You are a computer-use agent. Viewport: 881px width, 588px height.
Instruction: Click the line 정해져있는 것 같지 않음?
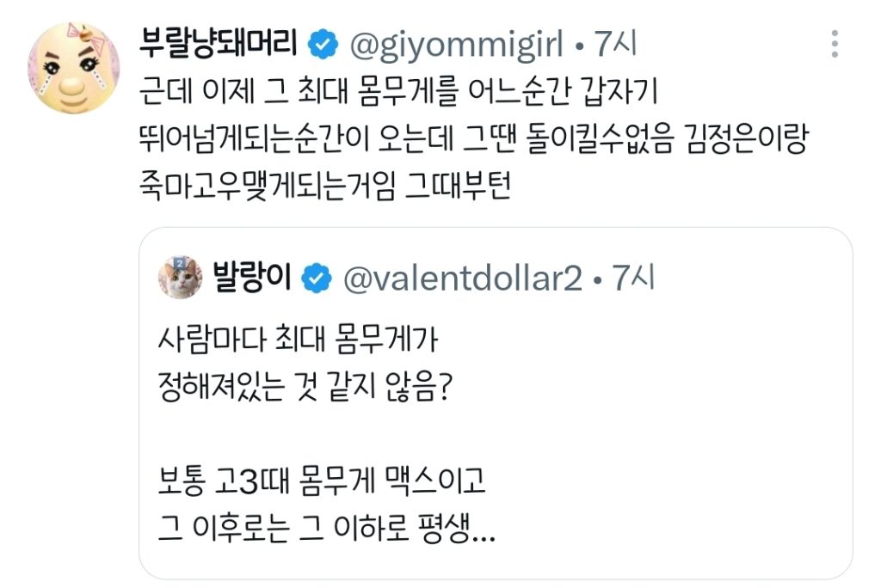(305, 387)
